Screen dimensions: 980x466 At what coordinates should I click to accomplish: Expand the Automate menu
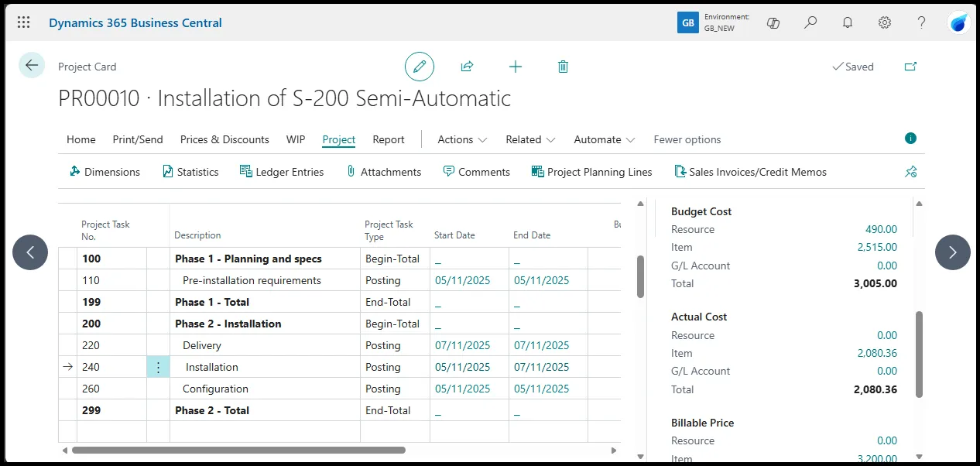604,139
